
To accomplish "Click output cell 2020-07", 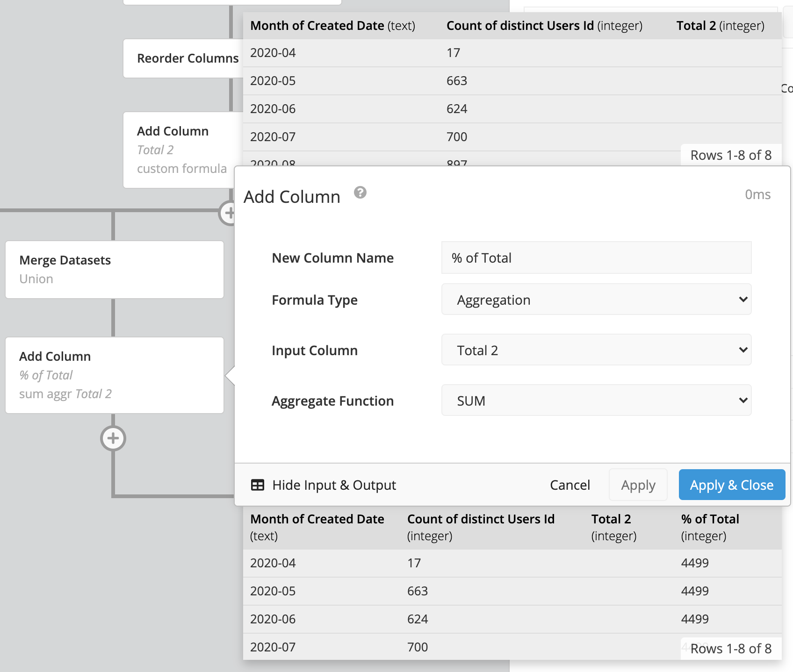I will [273, 647].
